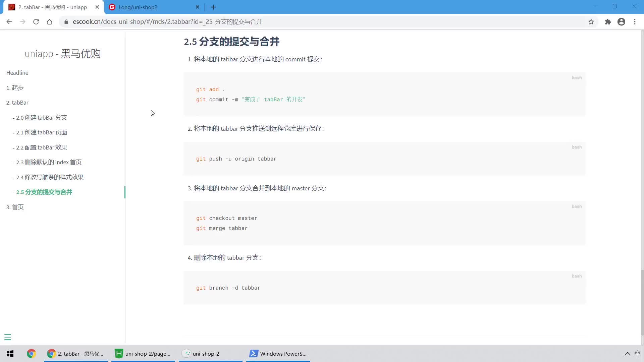Click the 'git add .' code line
This screenshot has width=644, height=362.
(x=210, y=89)
